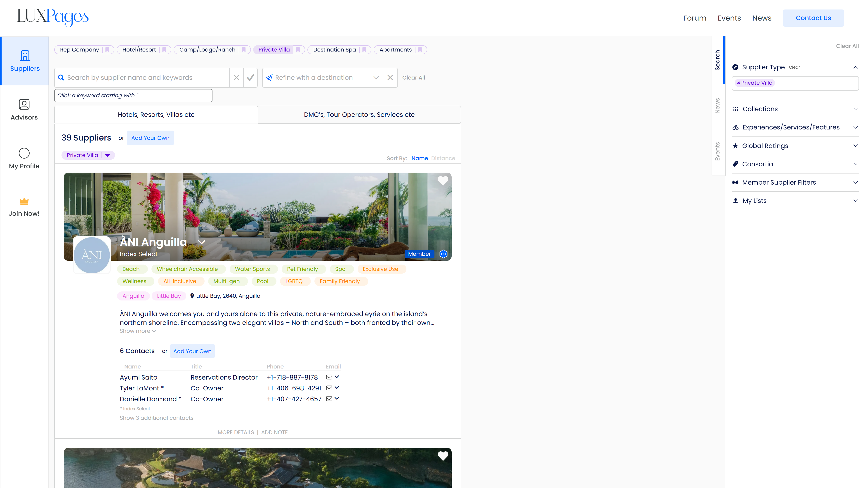Toggle the Hotel/Resort filter chip

[139, 49]
